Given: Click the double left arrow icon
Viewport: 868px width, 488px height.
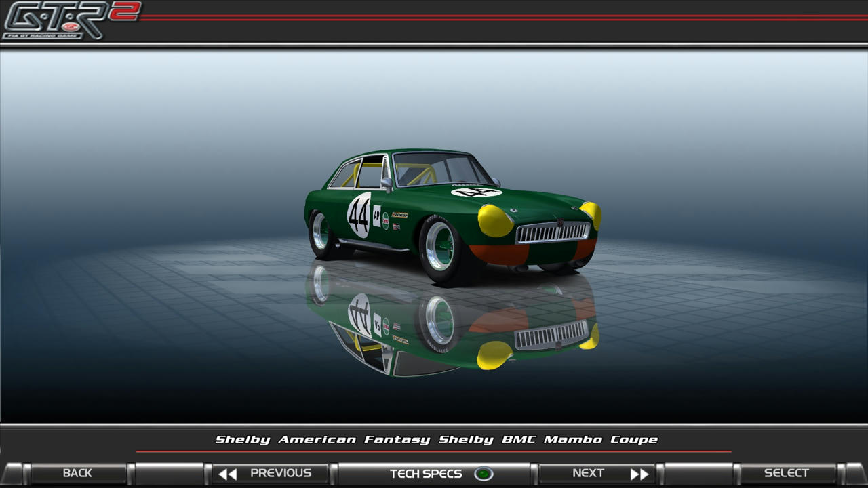Looking at the screenshot, I should click(x=227, y=474).
